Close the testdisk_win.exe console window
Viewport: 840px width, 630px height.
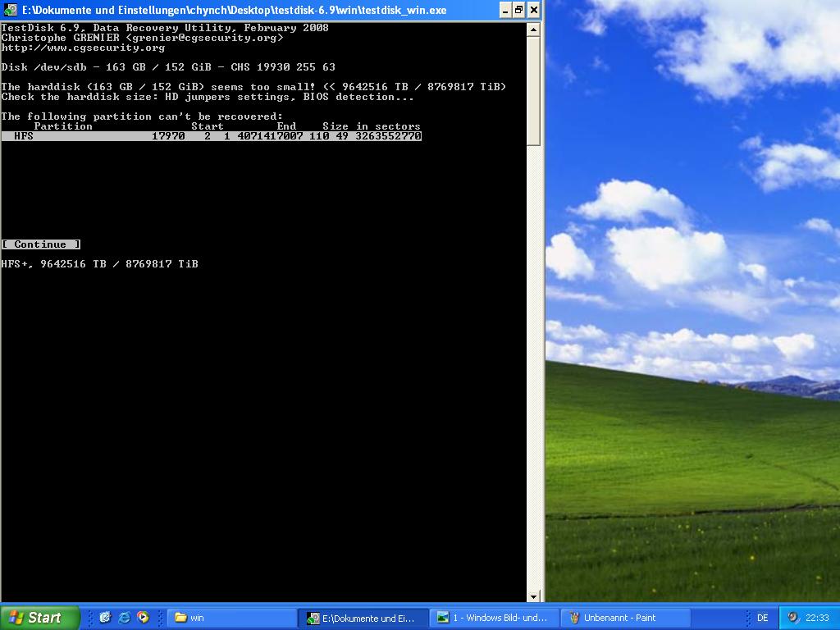[x=533, y=10]
